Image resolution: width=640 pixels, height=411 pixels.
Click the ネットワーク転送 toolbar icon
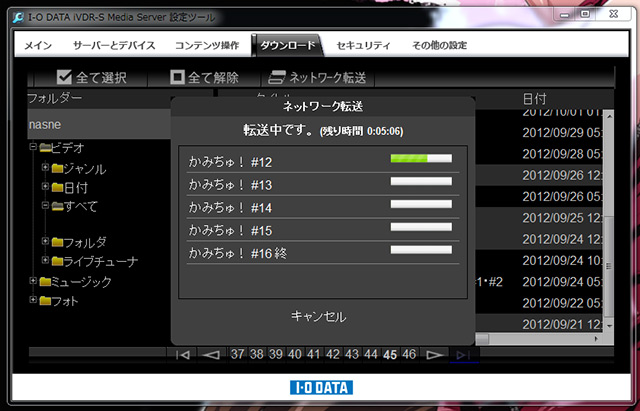coord(277,77)
